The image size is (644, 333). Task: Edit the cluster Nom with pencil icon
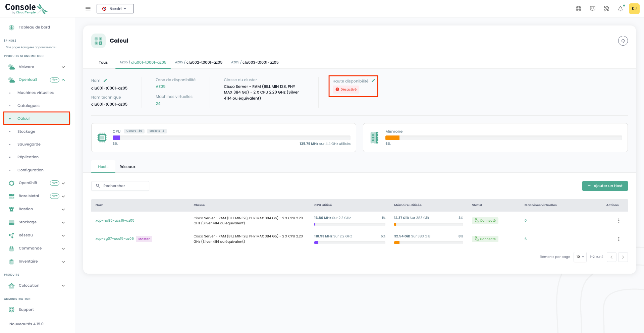(105, 80)
